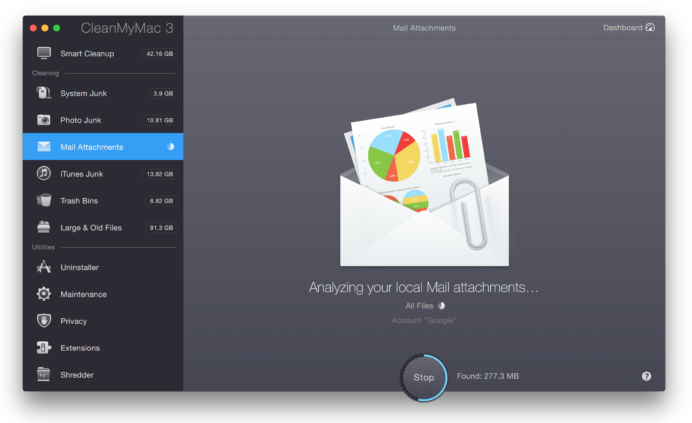Click the All Files progress pie icon
The width and height of the screenshot is (692, 423).
click(441, 306)
